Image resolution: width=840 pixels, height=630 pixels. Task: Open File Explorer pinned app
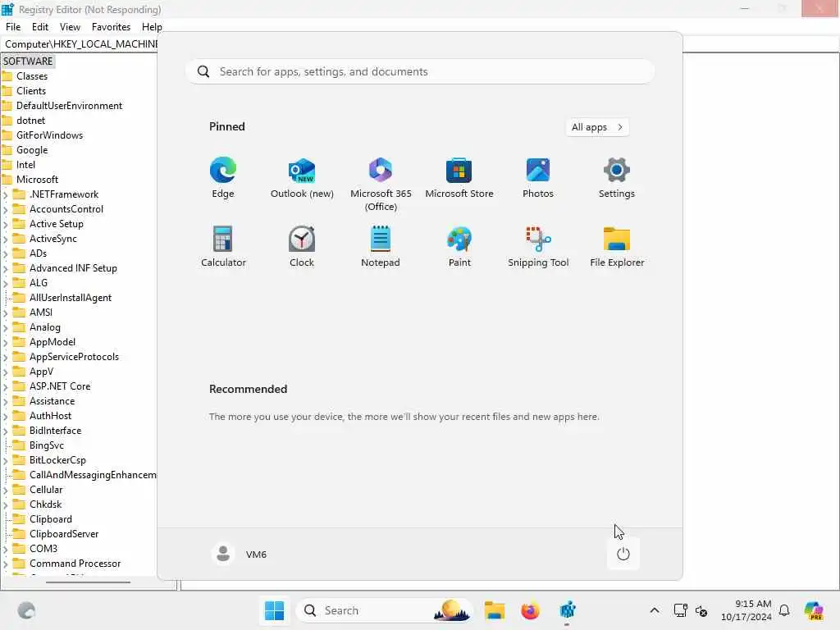tap(617, 247)
